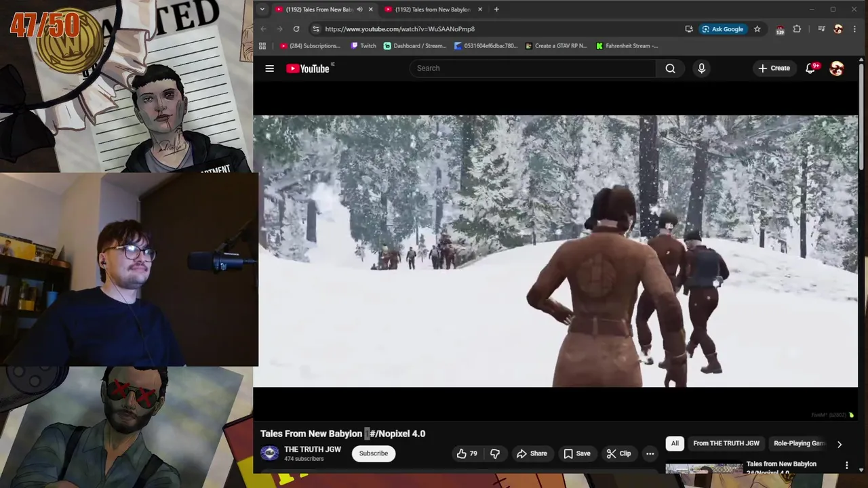Click the YouTube search magnifier button

[x=670, y=68]
